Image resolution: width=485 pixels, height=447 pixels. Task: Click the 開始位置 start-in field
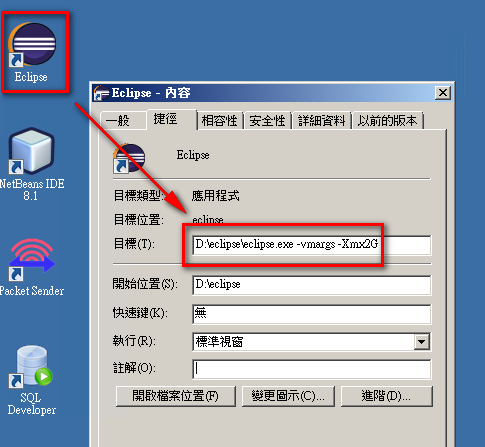[311, 285]
